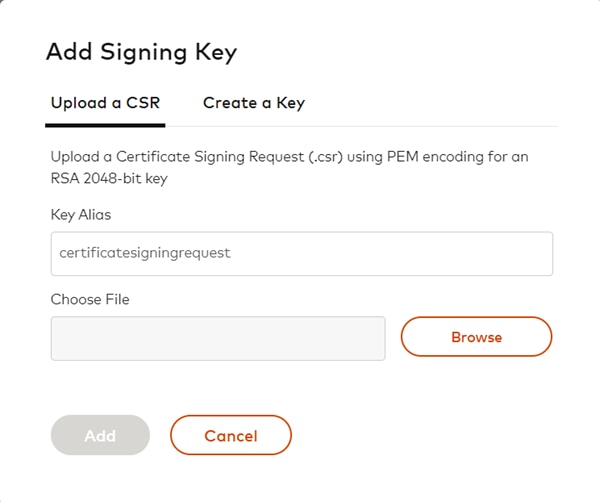
Task: Click the Key Alias label
Action: tap(82, 214)
